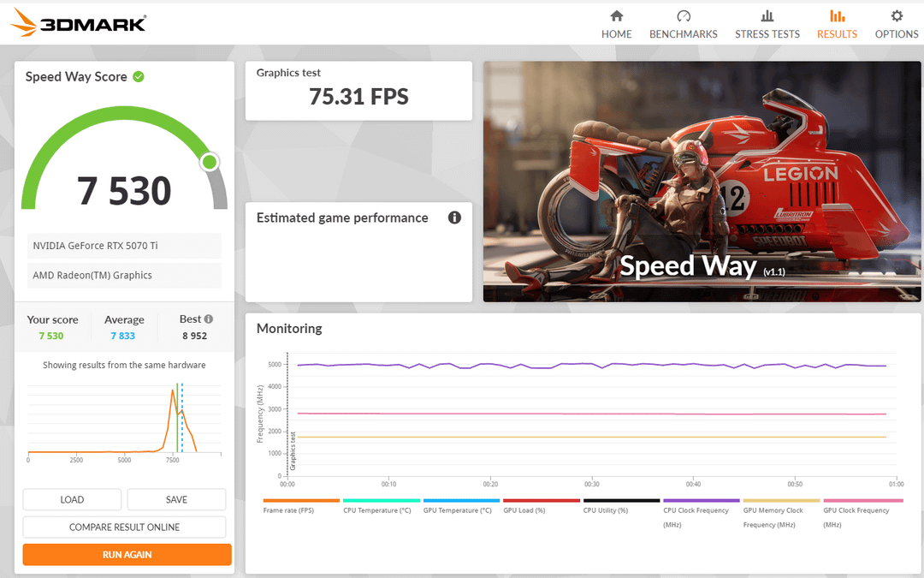Toggle CPU Clock Frequency purple legend swatch
This screenshot has height=578, width=924.
coord(702,501)
